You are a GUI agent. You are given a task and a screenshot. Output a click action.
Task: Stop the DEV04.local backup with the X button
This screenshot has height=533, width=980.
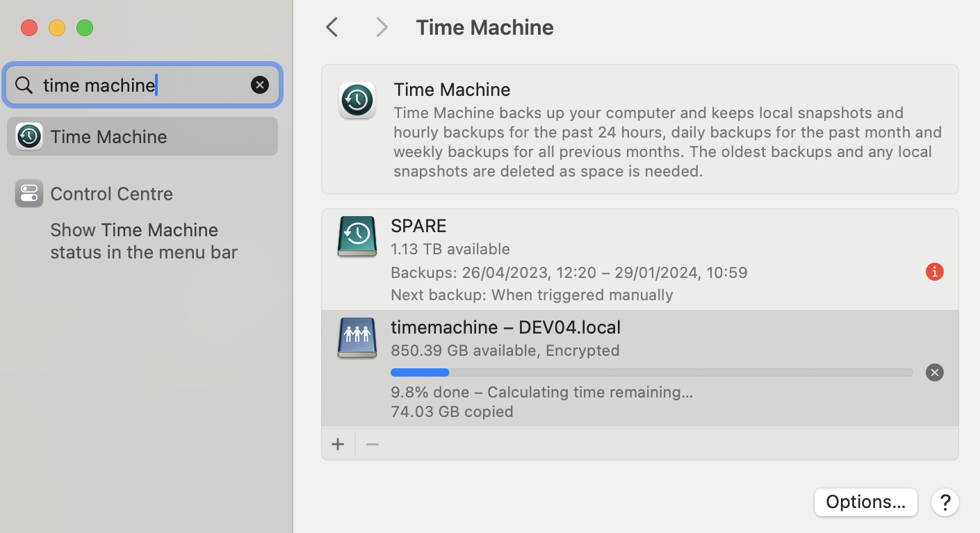[x=934, y=372]
